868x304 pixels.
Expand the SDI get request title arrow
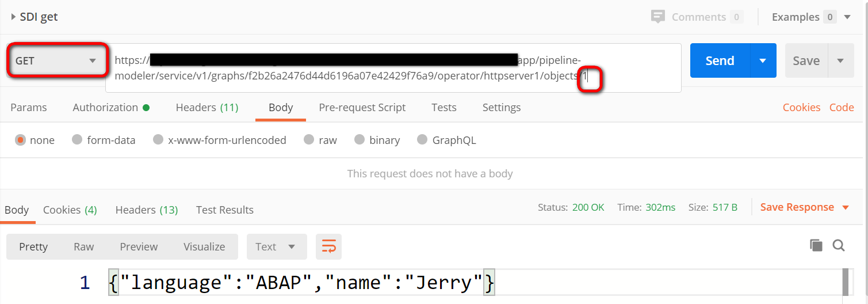(13, 17)
